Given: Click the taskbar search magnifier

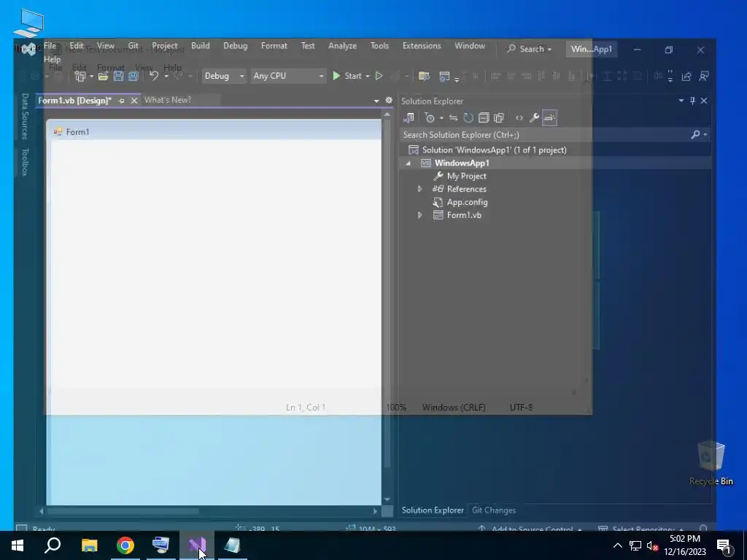Looking at the screenshot, I should [53, 545].
